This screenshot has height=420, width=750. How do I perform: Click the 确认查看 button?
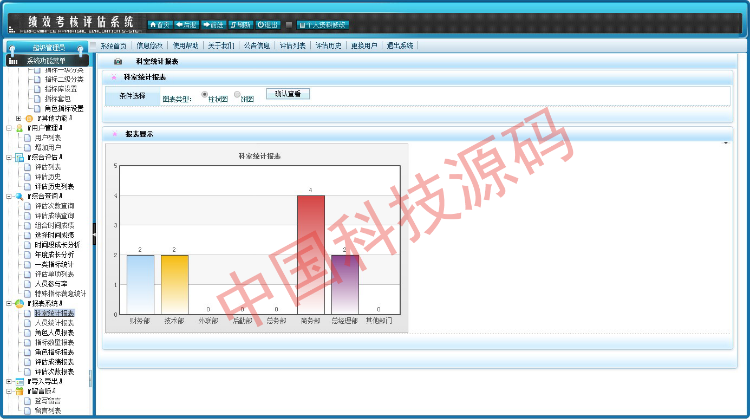pyautogui.click(x=288, y=94)
